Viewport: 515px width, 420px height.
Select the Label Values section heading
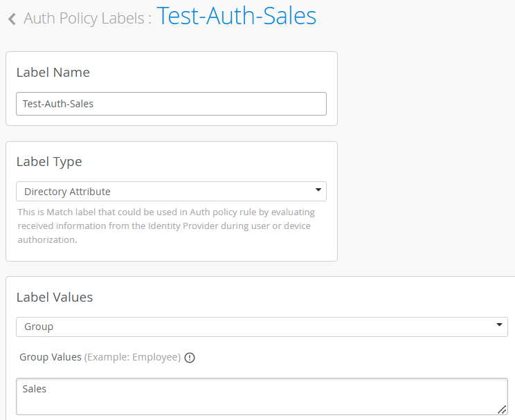[55, 298]
